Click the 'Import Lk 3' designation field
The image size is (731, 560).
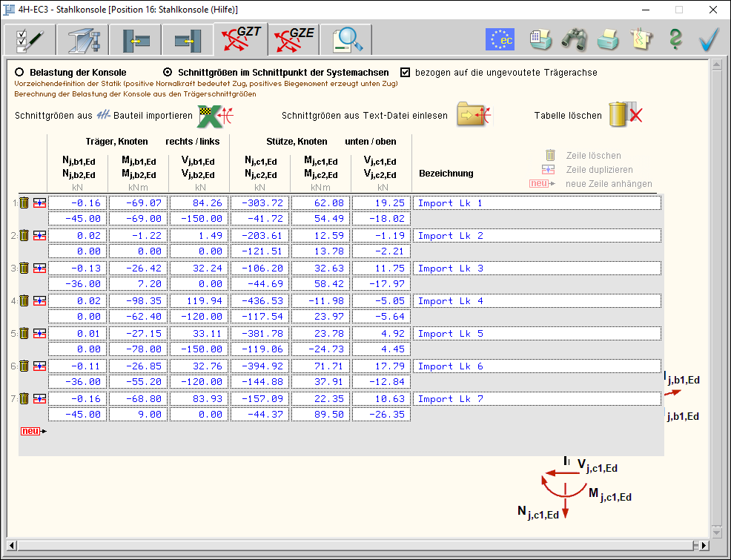[536, 269]
